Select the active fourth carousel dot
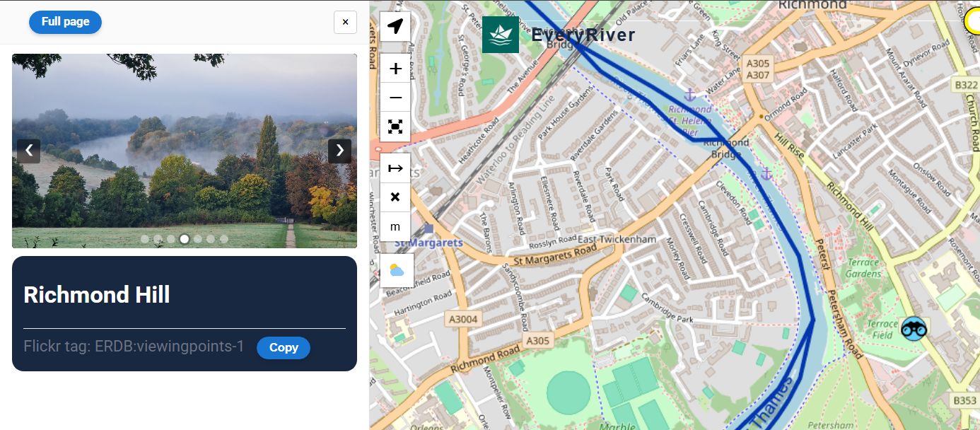 click(185, 239)
